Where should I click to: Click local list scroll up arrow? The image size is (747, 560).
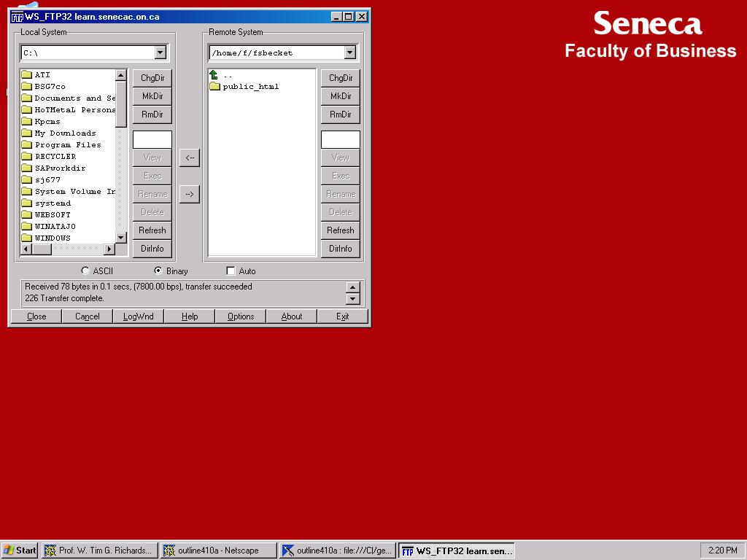(121, 75)
